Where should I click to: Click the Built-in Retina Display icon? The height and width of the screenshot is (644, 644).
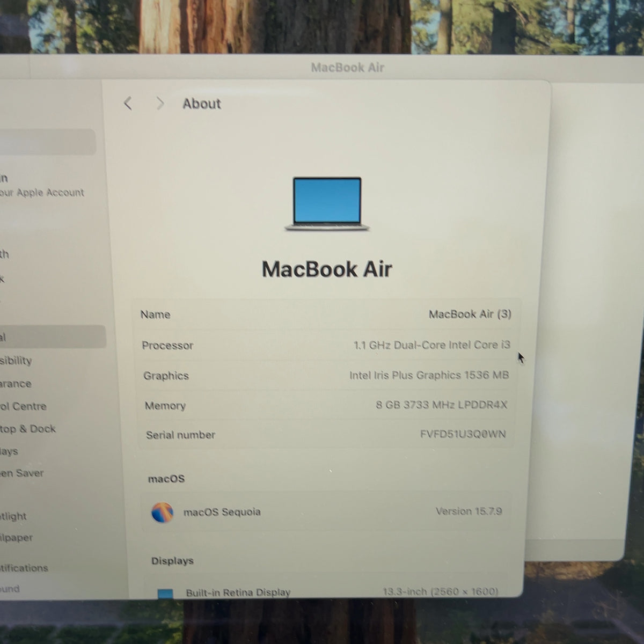pyautogui.click(x=165, y=594)
